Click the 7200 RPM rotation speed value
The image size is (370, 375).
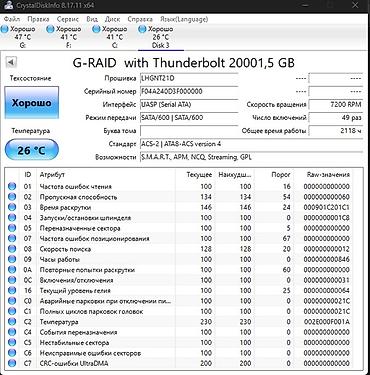[x=336, y=104]
